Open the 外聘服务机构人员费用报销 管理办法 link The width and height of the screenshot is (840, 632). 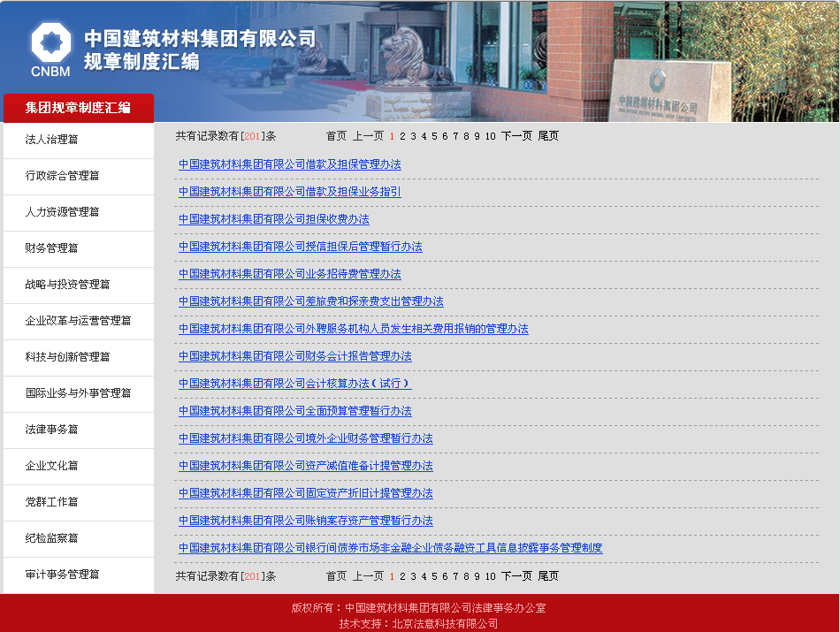[354, 329]
